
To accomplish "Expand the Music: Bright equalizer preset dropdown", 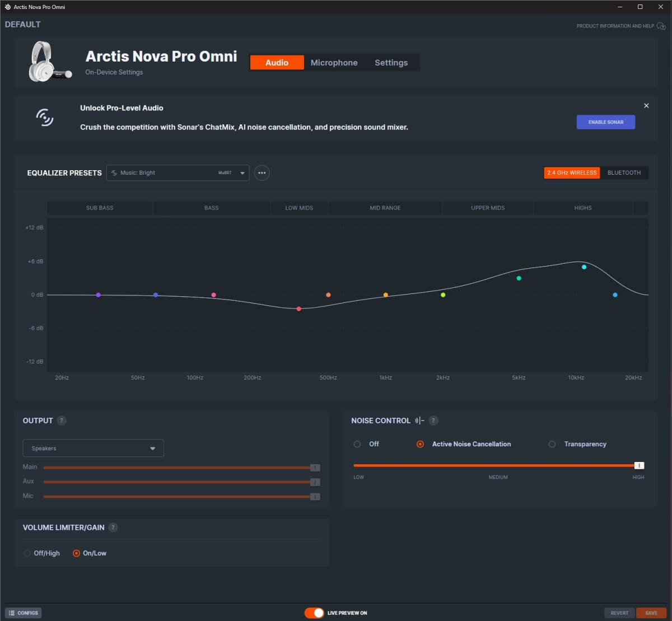I will coord(178,173).
